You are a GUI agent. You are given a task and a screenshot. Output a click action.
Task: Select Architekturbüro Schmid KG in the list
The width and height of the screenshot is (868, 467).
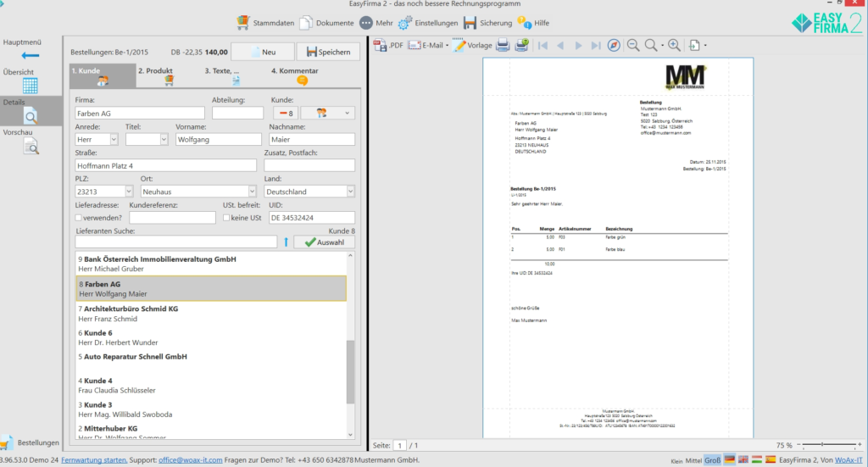pyautogui.click(x=211, y=314)
